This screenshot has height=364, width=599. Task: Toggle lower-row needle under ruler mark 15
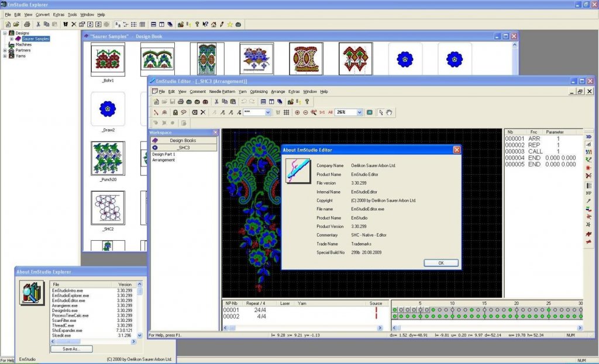pos(484,316)
